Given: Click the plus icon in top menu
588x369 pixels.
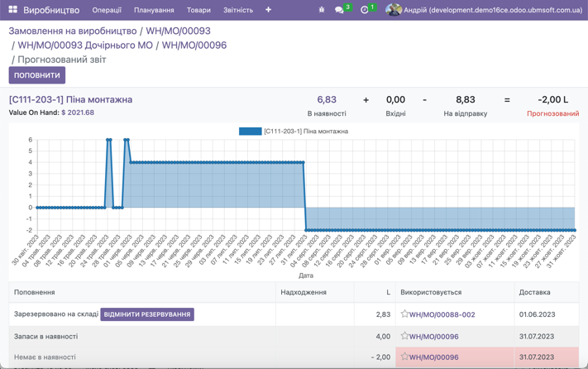Looking at the screenshot, I should pos(268,10).
